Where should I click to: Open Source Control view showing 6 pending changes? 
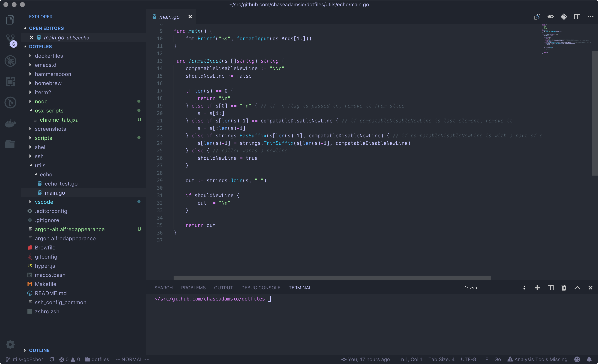(10, 40)
